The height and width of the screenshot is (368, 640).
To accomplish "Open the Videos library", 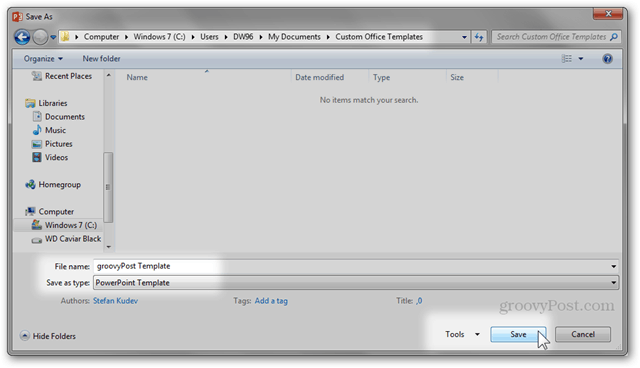I will point(50,157).
